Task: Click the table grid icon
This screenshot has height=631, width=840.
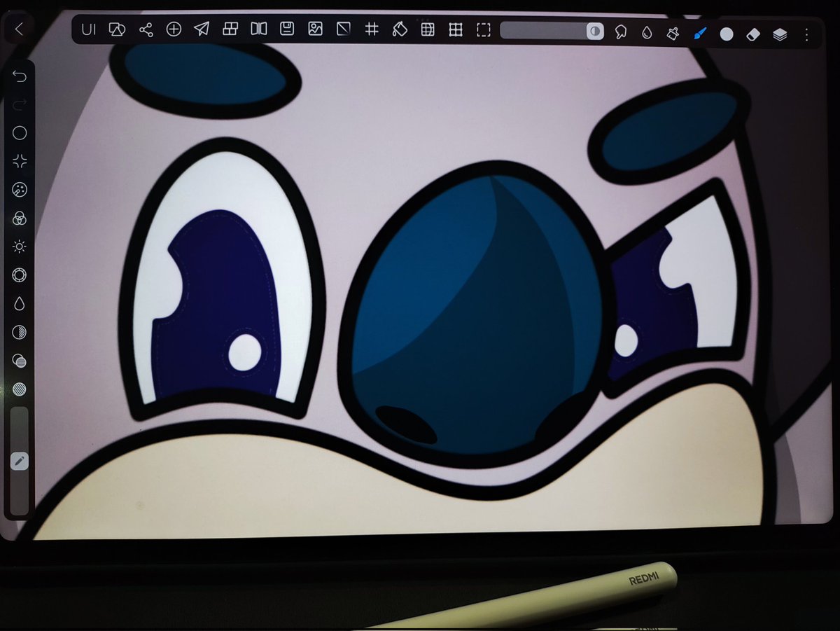Action: coord(428,30)
